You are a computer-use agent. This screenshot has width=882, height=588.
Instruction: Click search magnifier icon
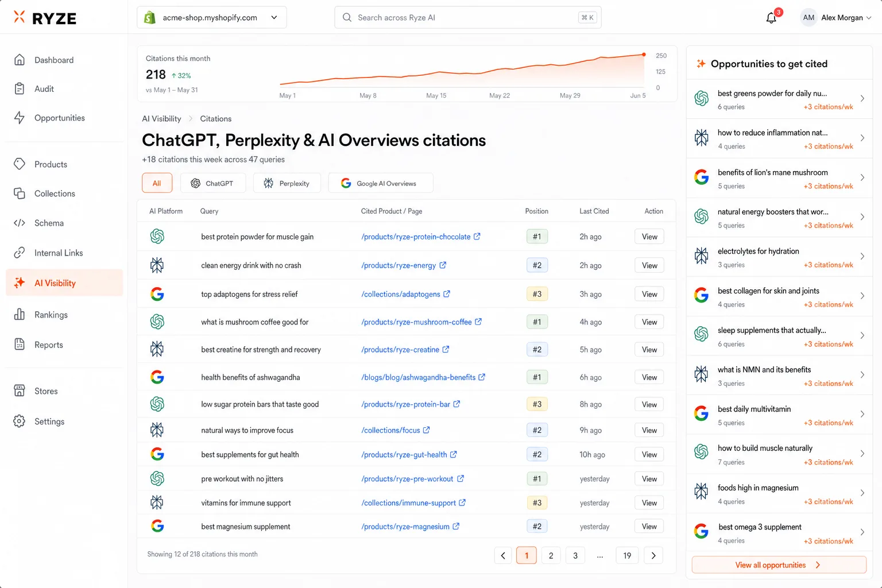[347, 17]
